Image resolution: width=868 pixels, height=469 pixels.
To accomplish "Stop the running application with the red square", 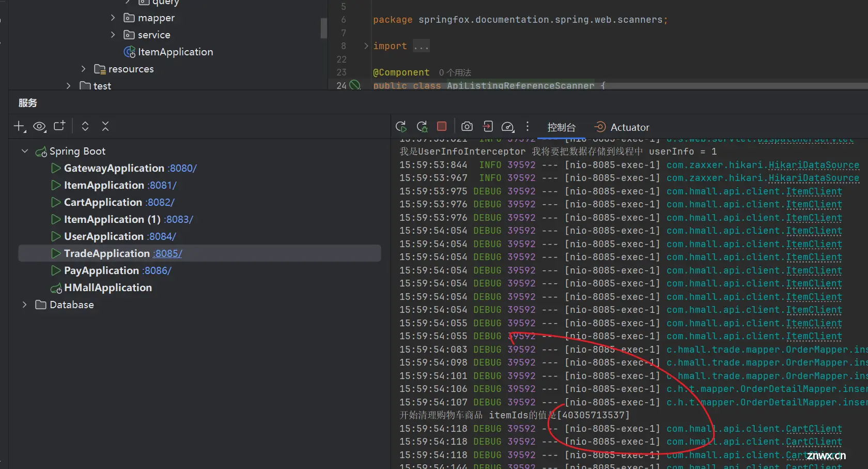I will click(442, 126).
